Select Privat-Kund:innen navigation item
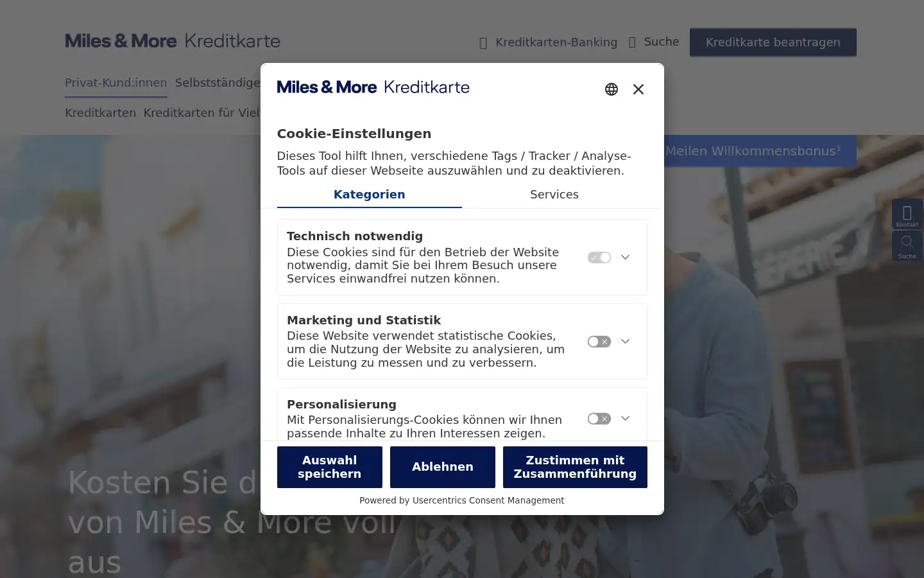The width and height of the screenshot is (924, 578). click(x=116, y=83)
